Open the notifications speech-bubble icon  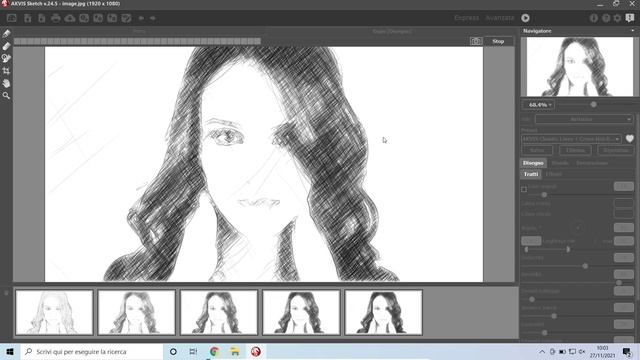(x=630, y=18)
